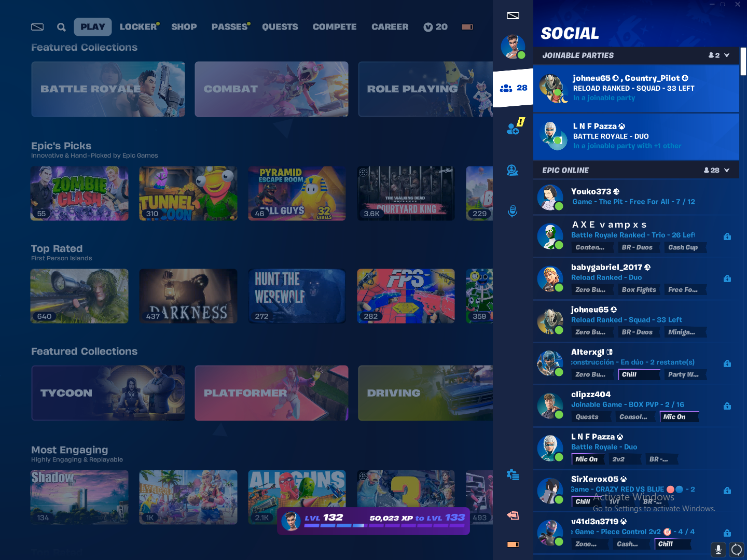
Task: Click Alterxgl's avatar icon
Action: click(550, 363)
